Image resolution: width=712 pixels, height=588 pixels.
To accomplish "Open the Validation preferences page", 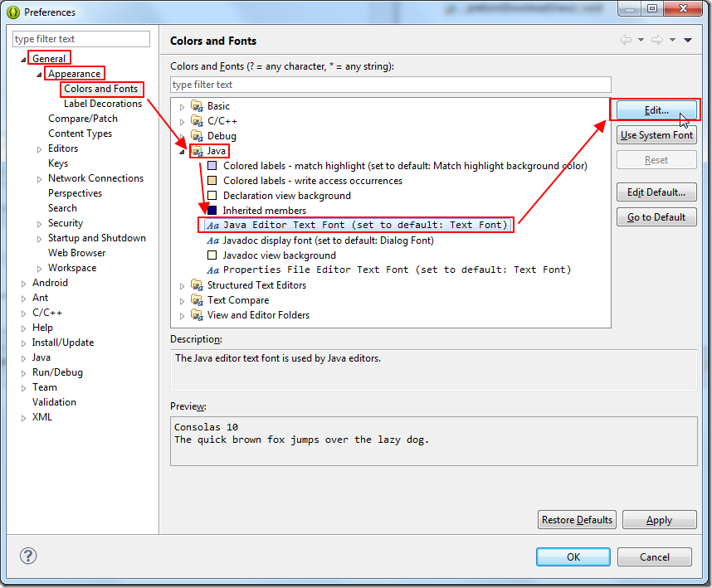I will (x=54, y=402).
